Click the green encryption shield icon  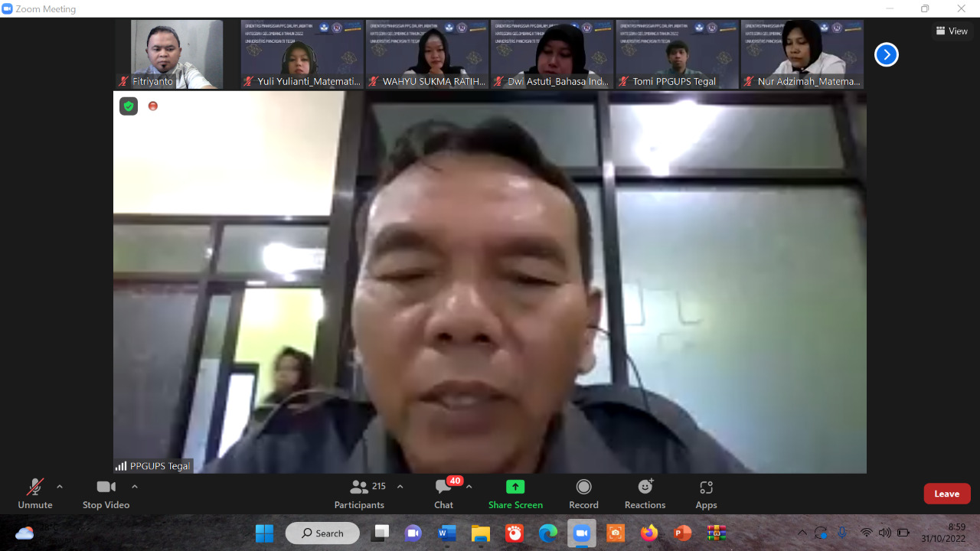tap(129, 106)
